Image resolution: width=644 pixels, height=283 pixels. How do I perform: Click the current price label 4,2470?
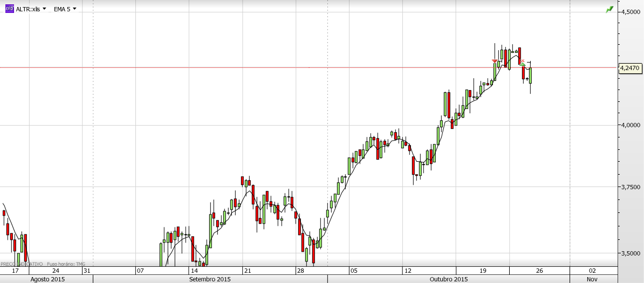[630, 68]
